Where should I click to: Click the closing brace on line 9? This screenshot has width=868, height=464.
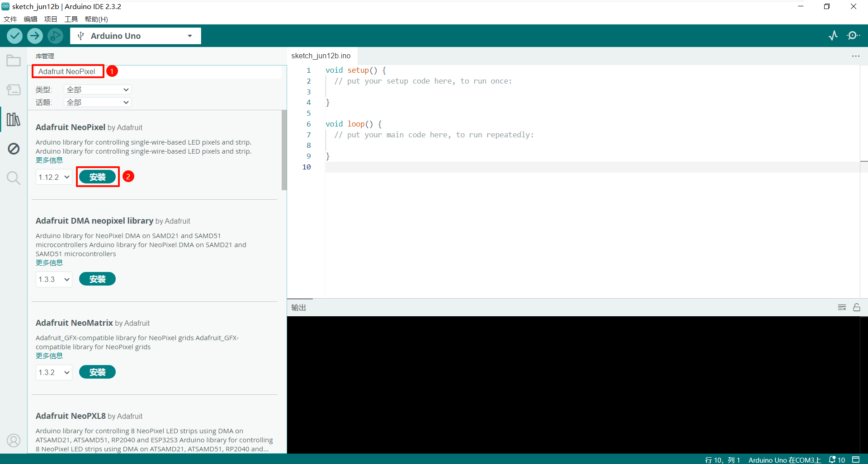pos(328,156)
